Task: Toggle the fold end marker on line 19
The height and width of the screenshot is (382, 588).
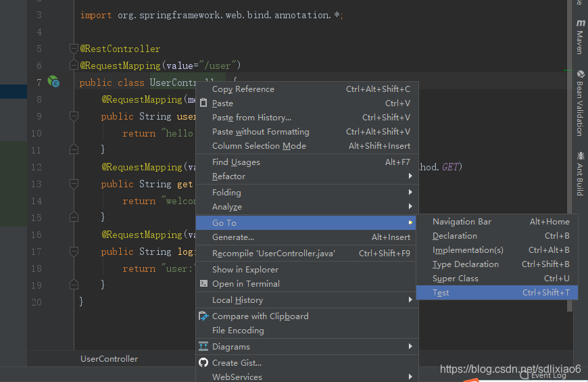Action: (74, 285)
